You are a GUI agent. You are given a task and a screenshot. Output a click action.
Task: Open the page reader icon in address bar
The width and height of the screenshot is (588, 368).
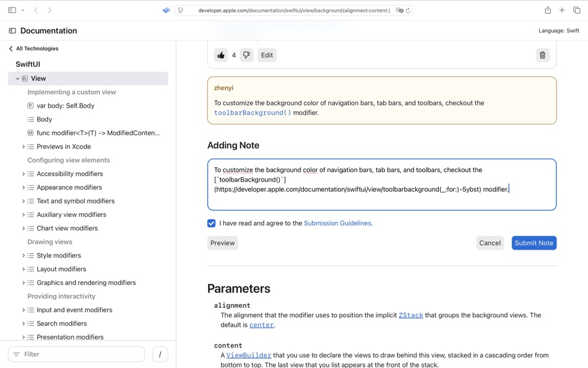(181, 10)
